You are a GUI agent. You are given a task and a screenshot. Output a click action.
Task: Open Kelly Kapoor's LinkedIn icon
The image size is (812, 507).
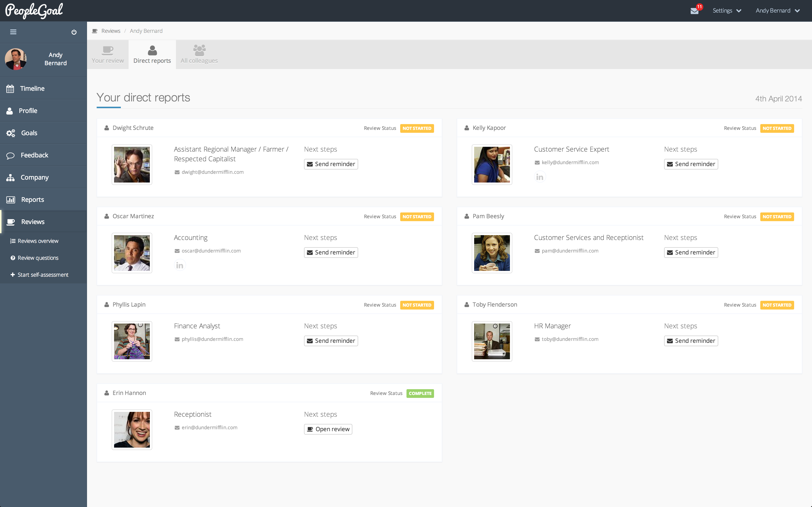pos(540,177)
